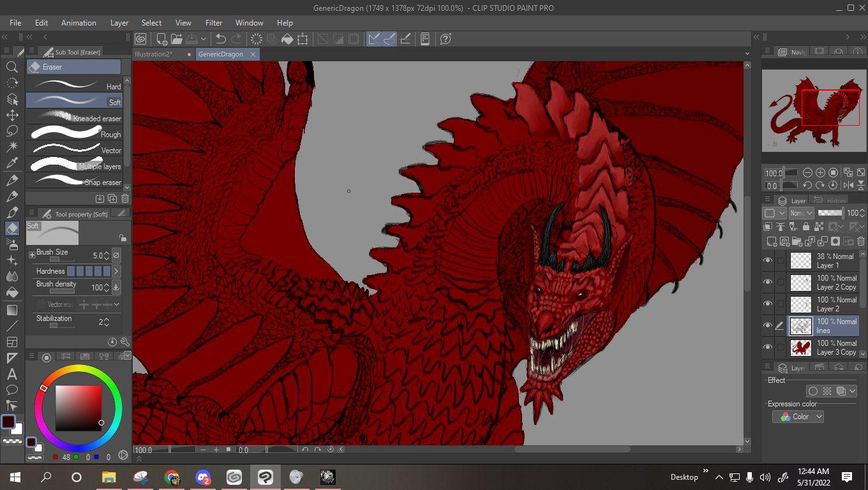Delete the selected layer with trash icon
The height and width of the screenshot is (490, 868).
pos(861,241)
